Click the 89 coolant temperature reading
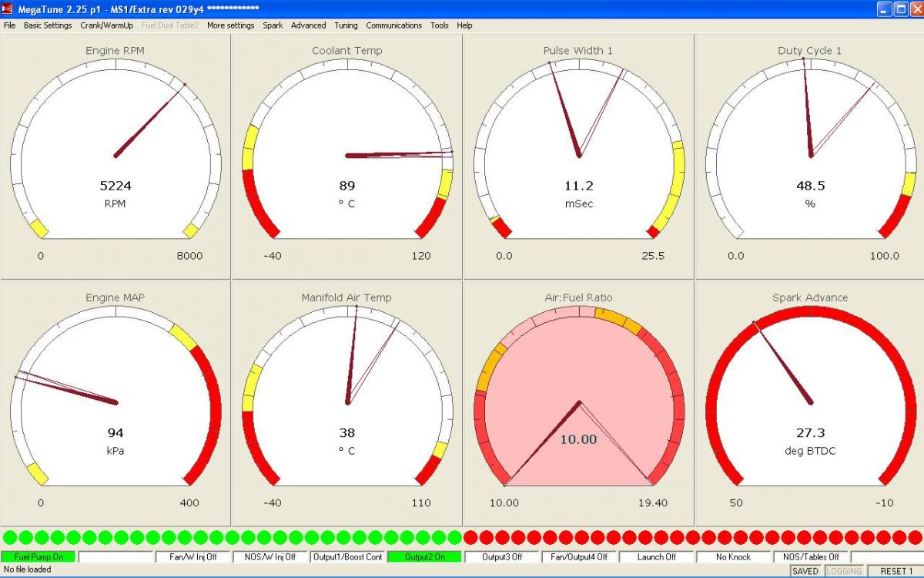The image size is (924, 578). [x=347, y=186]
